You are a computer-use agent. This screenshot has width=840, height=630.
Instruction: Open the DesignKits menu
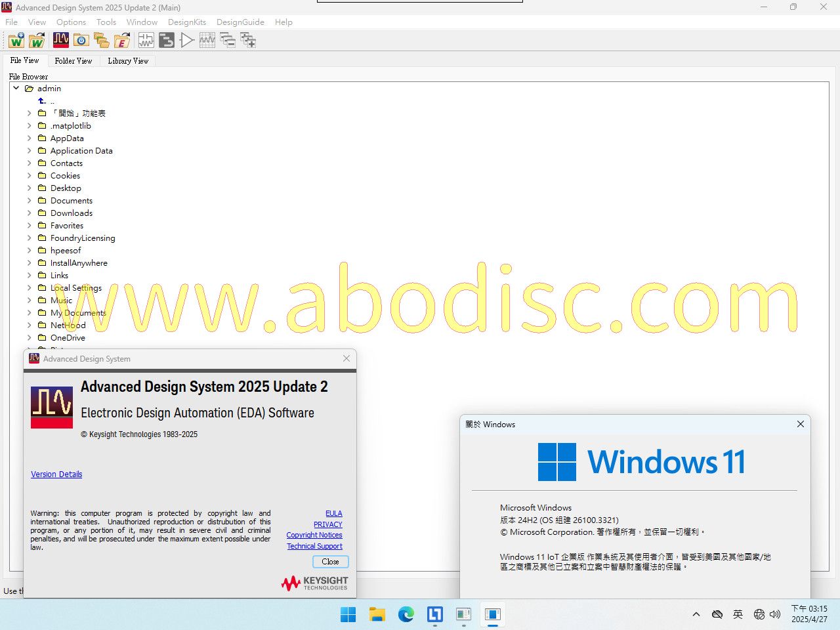tap(187, 22)
